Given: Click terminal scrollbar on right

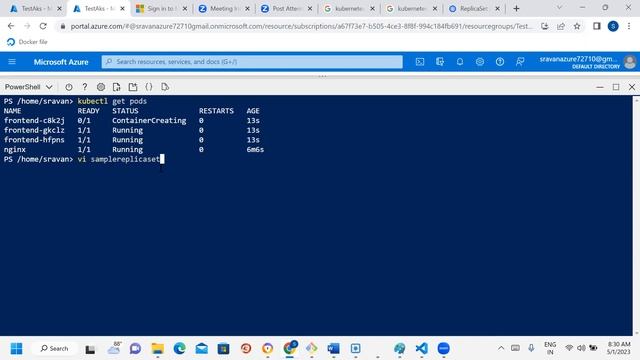Looking at the screenshot, I should 636,216.
